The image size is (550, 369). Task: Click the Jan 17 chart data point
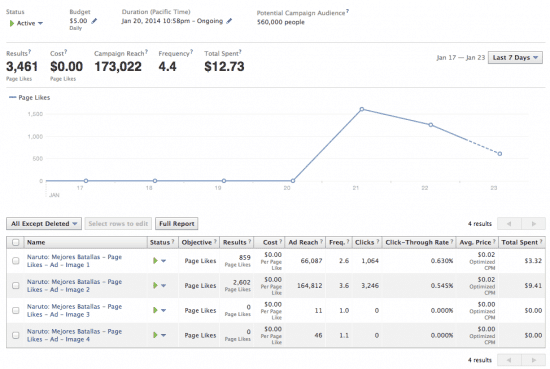pos(86,181)
